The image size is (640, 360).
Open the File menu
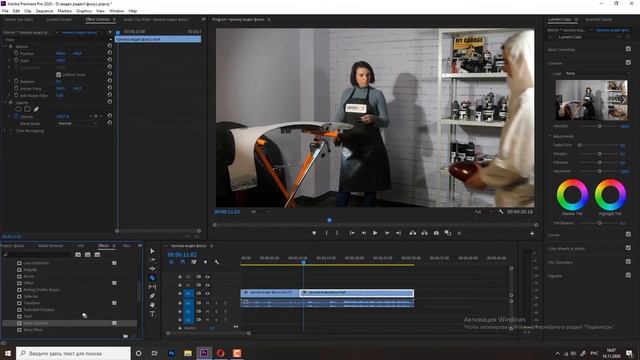5,11
